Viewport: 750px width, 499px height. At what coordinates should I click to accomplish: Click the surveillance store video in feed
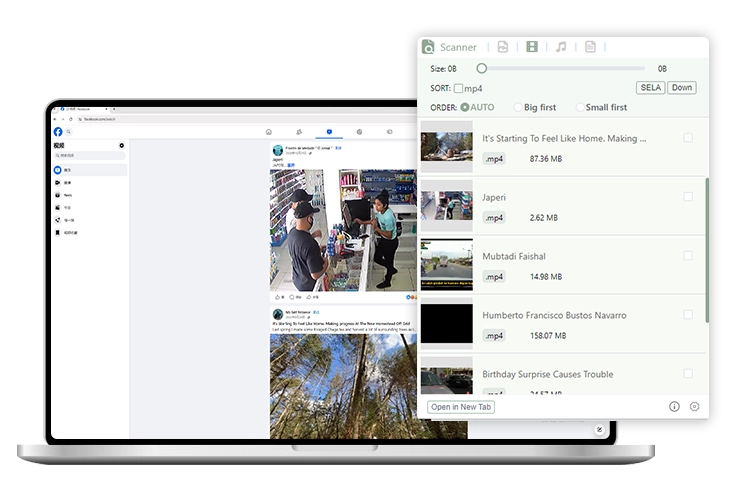(343, 230)
